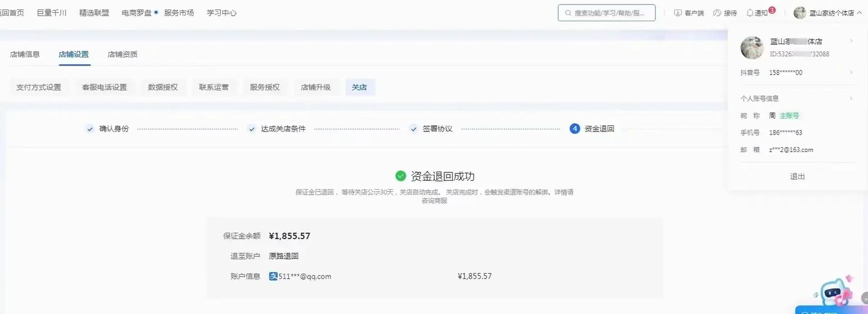The image size is (868, 314).
Task: Click 签署协议 step check icon
Action: click(x=413, y=129)
